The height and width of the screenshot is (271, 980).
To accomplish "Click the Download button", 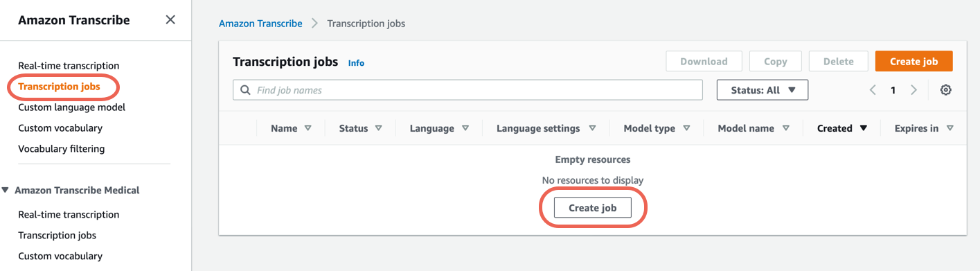I will (x=704, y=61).
